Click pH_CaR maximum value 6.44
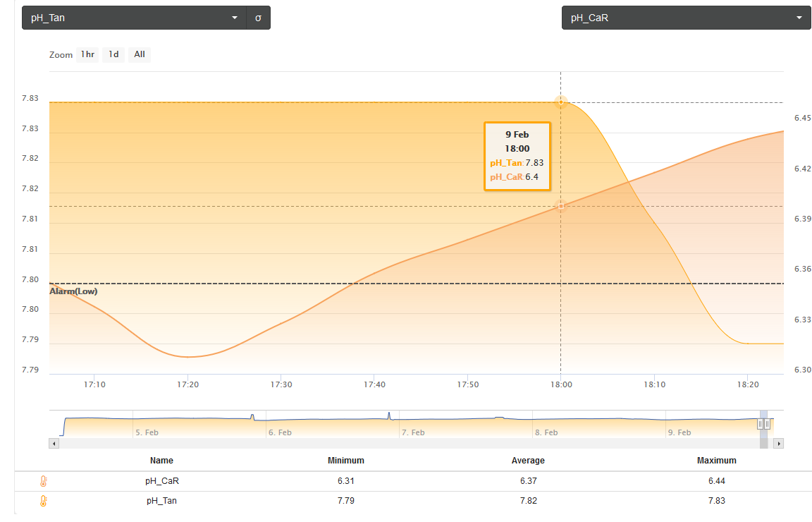The height and width of the screenshot is (522, 812). pyautogui.click(x=717, y=481)
